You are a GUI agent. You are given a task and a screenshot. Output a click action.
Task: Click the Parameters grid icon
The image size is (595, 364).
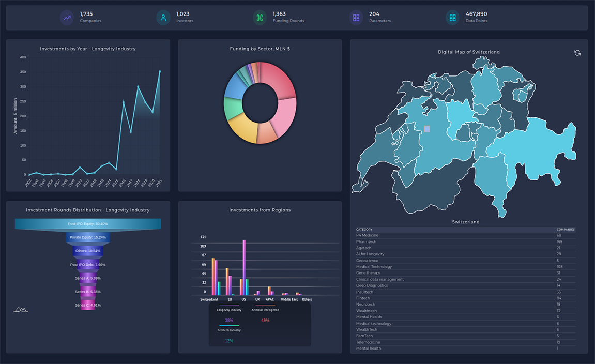356,18
